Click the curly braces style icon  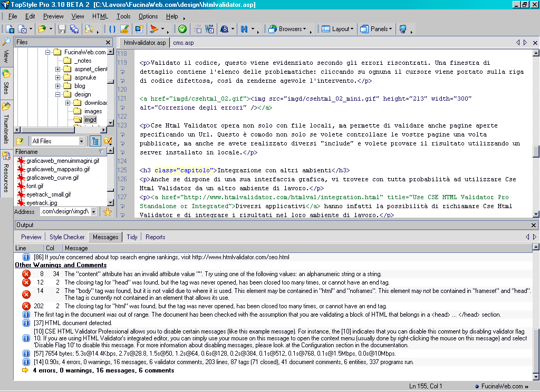coord(112,29)
